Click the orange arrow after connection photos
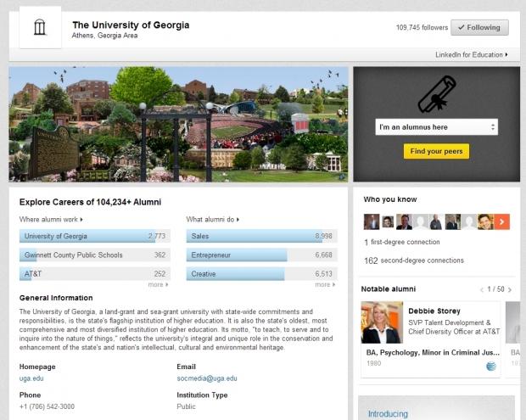 pyautogui.click(x=502, y=221)
